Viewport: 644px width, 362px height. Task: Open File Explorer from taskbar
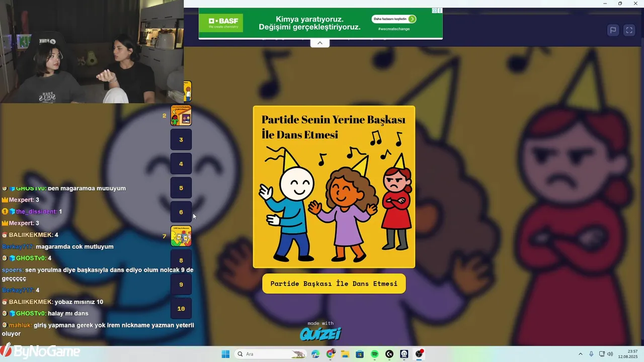345,354
